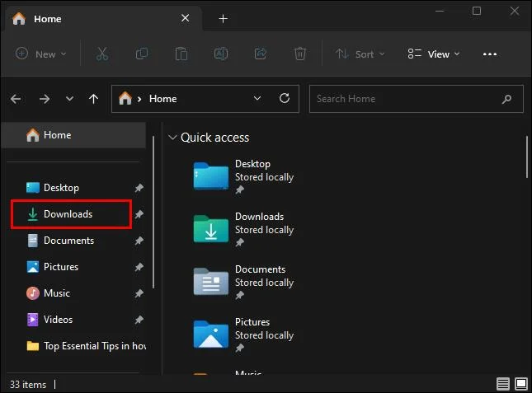Image resolution: width=532 pixels, height=393 pixels.
Task: Click the Rename icon in toolbar
Action: pyautogui.click(x=221, y=54)
